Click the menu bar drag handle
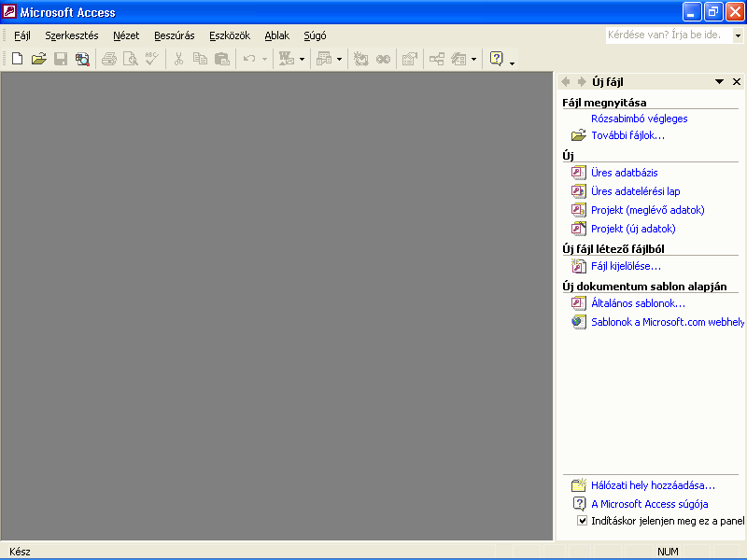 click(5, 35)
